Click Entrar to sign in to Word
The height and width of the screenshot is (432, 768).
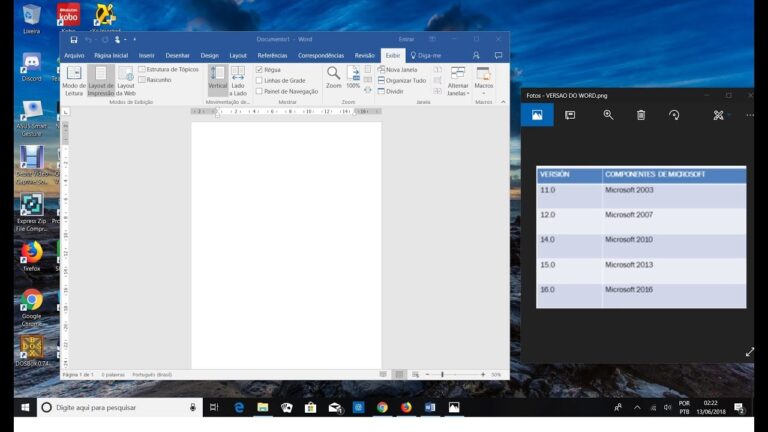406,39
